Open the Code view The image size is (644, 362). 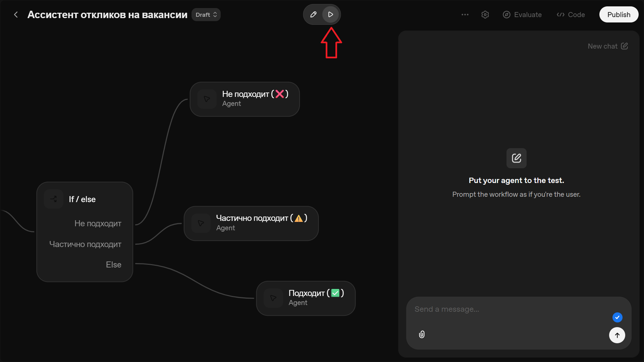[571, 15]
